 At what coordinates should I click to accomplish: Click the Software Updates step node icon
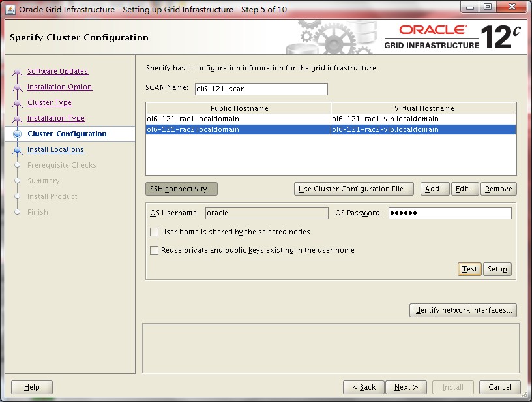click(17, 72)
